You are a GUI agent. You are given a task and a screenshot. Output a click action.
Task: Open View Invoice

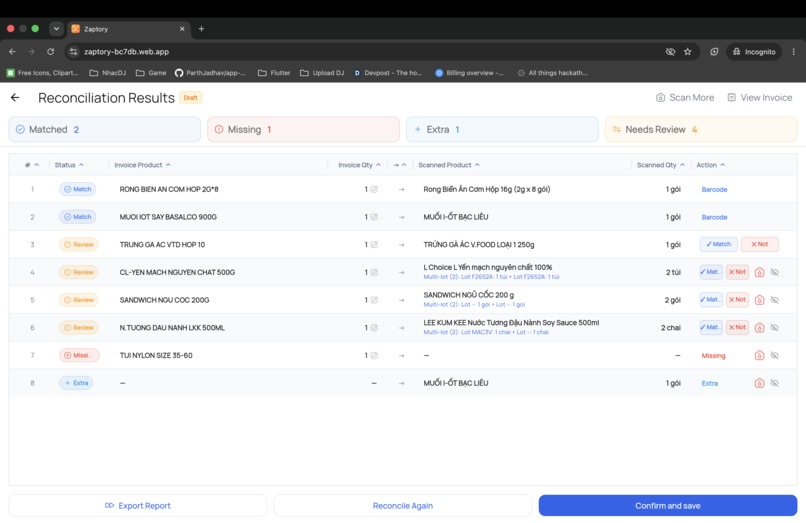760,98
